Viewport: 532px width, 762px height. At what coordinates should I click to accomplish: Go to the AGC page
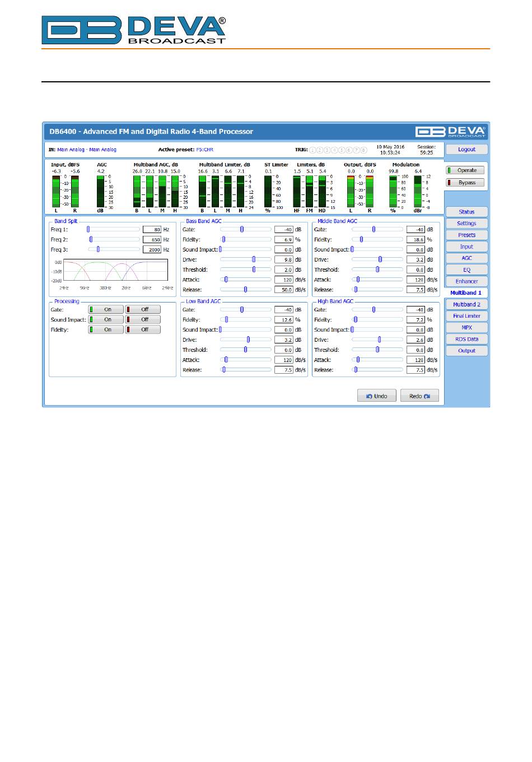point(466,258)
